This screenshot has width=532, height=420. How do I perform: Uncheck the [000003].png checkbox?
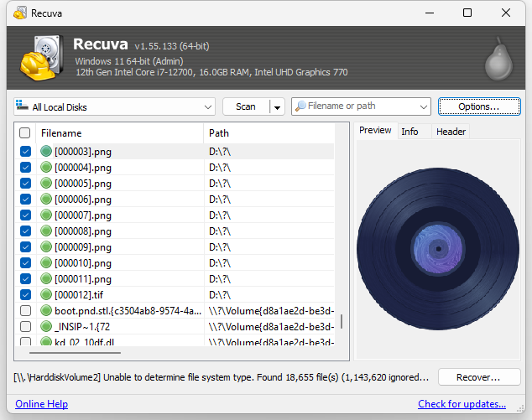(x=25, y=151)
